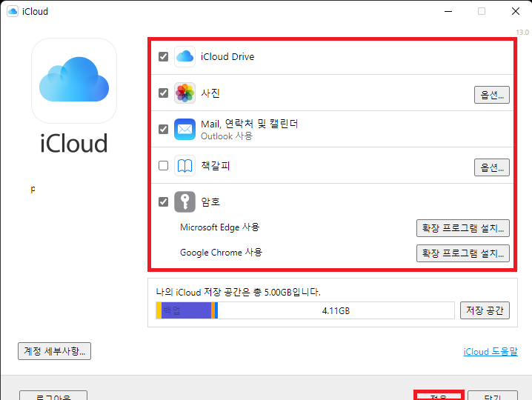
Task: Install extension for Microsoft Edge
Action: click(x=463, y=228)
